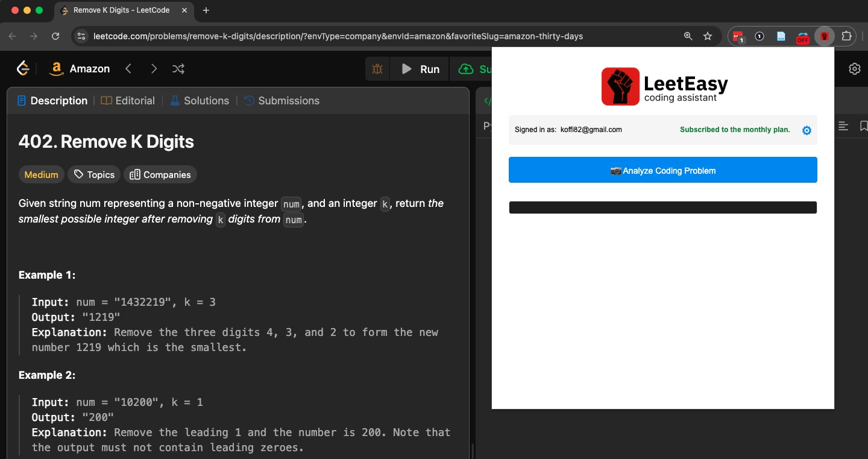Screen dimensions: 868x459
Task: Click the LeetEasy dark progress bar
Action: [663, 207]
